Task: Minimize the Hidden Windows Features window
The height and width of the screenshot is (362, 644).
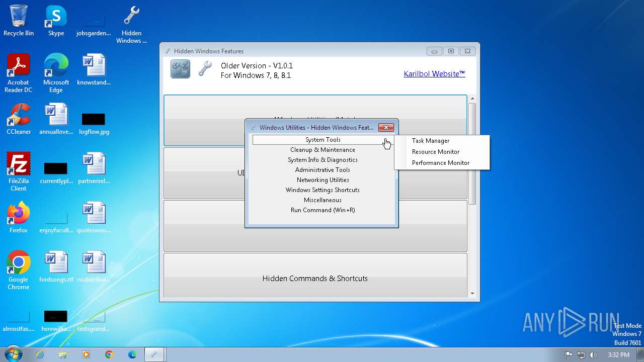Action: (434, 51)
